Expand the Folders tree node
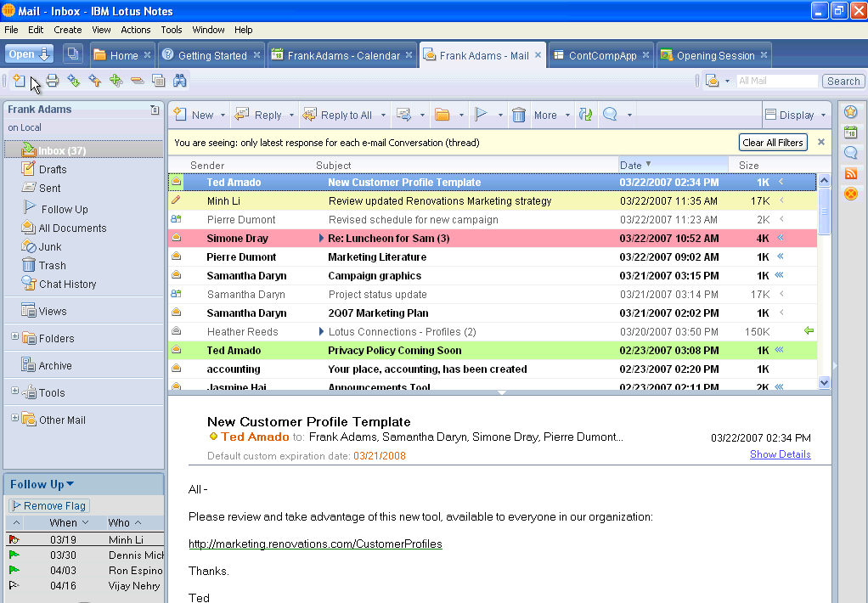The width and height of the screenshot is (868, 603). click(14, 337)
